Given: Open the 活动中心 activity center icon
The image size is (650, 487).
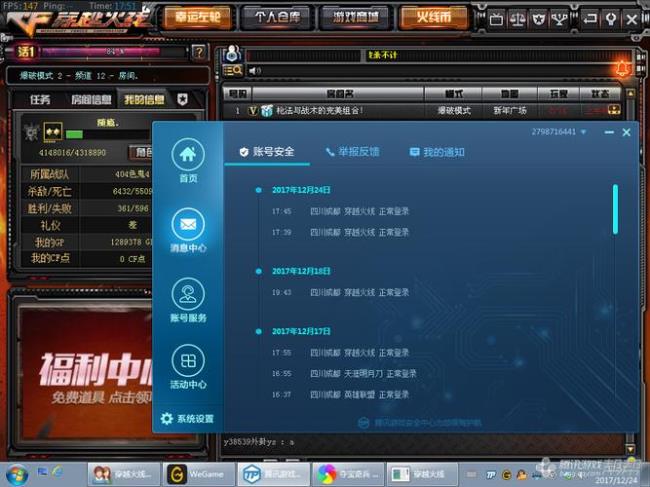Looking at the screenshot, I should point(188,361).
